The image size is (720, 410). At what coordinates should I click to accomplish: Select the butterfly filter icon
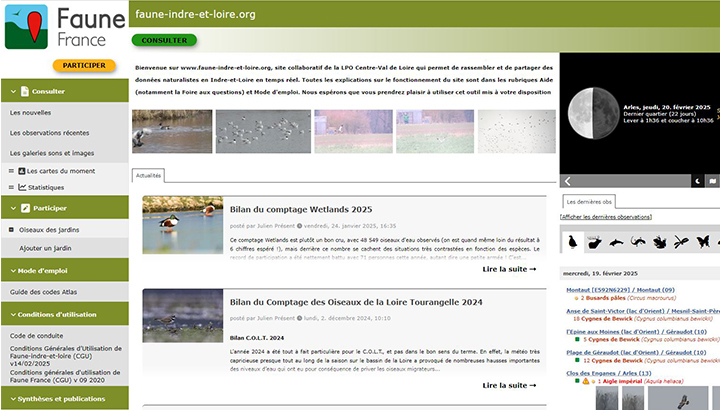click(703, 242)
